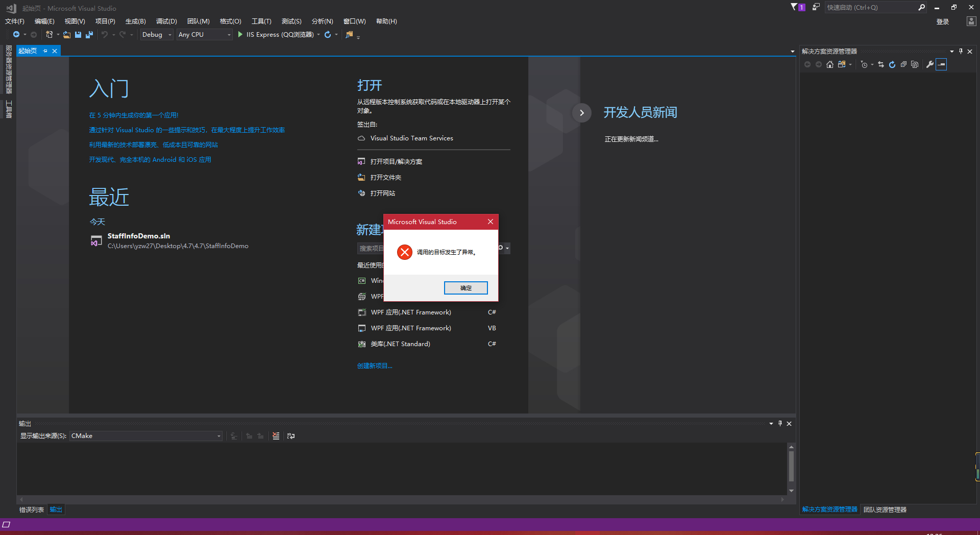Open the active documents list dropdown arrow
Screen dimensions: 980x535
[792, 52]
